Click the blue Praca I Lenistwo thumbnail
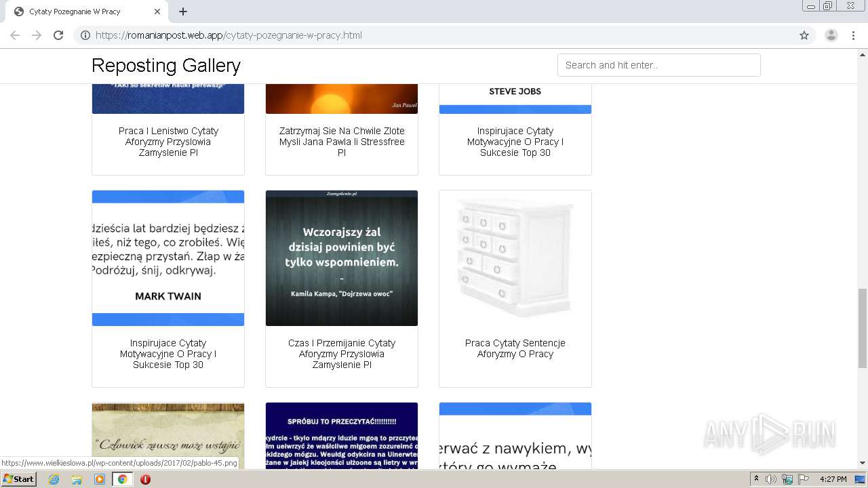This screenshot has width=868, height=488. click(x=168, y=99)
